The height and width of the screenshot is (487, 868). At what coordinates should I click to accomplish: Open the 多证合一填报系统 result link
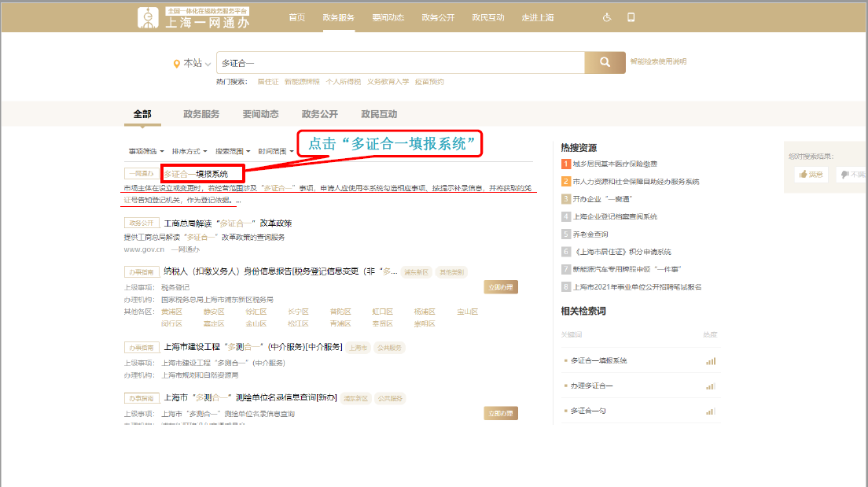[x=197, y=173]
